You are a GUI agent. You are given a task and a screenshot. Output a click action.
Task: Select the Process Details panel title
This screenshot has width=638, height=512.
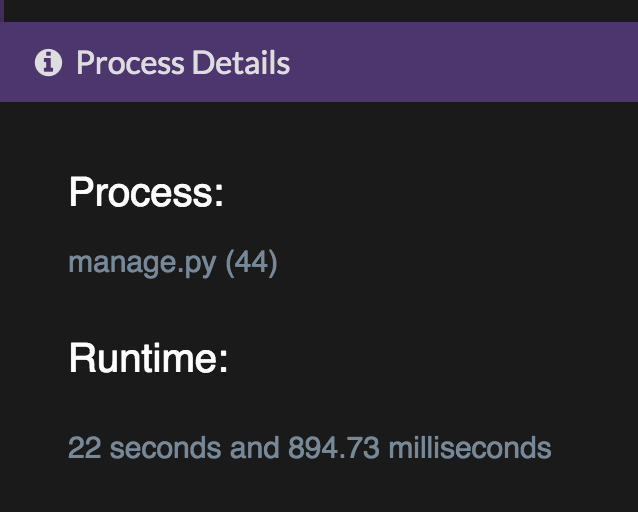tap(182, 63)
